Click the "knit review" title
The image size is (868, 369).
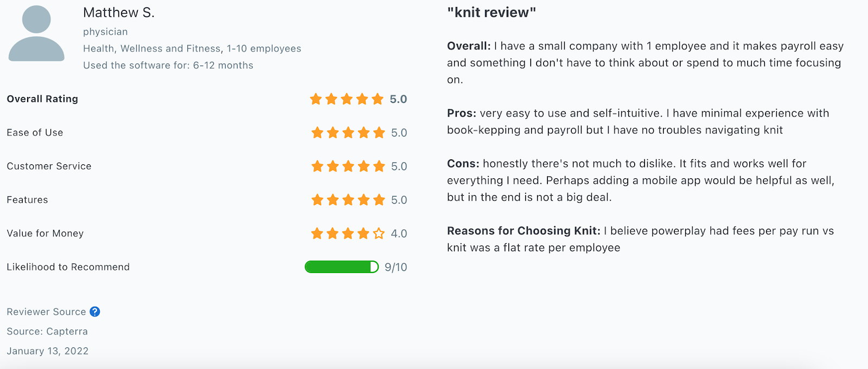492,12
